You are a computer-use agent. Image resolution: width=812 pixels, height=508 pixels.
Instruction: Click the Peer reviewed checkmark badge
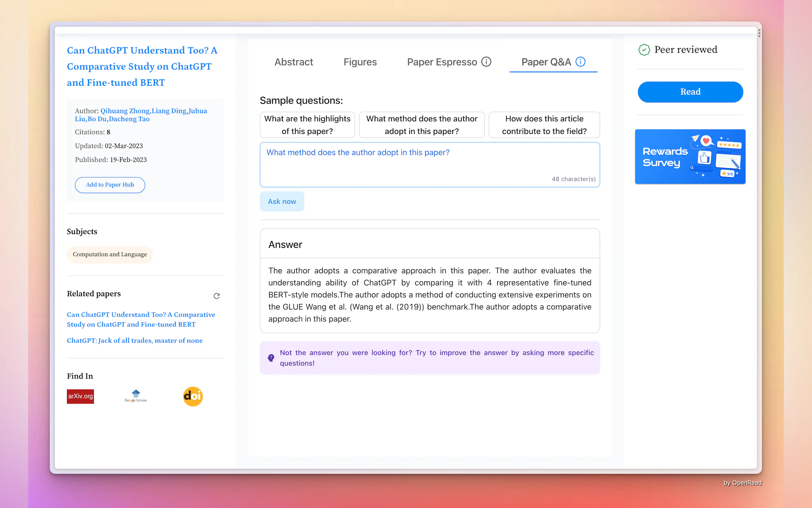coord(644,50)
